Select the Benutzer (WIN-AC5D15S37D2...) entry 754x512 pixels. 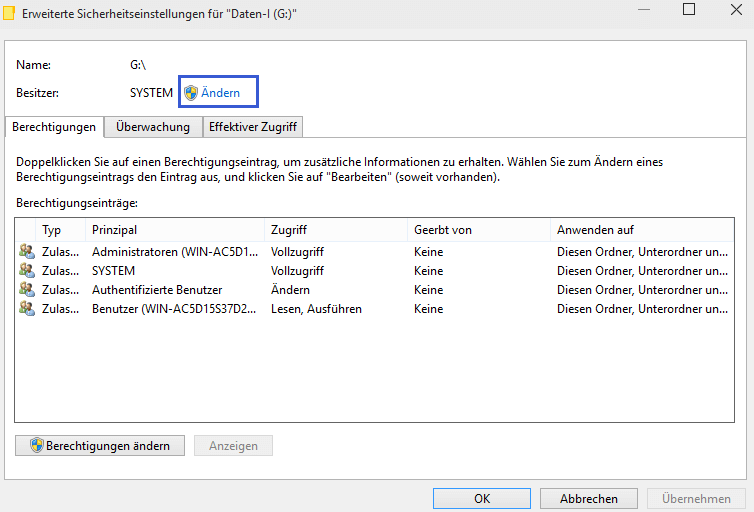coord(174,309)
